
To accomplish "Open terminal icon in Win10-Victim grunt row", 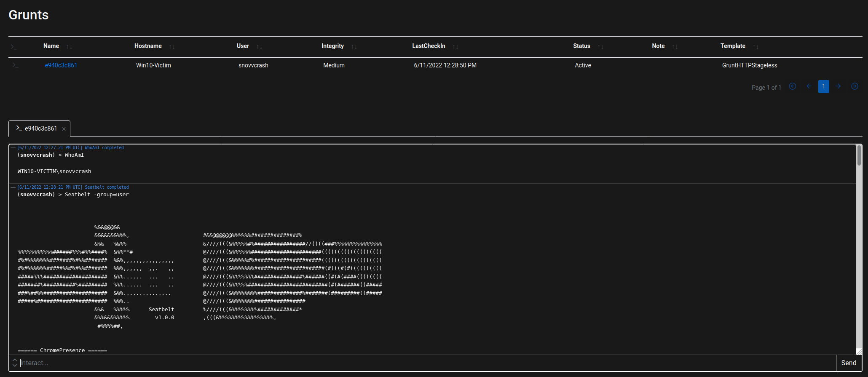I will coord(15,65).
